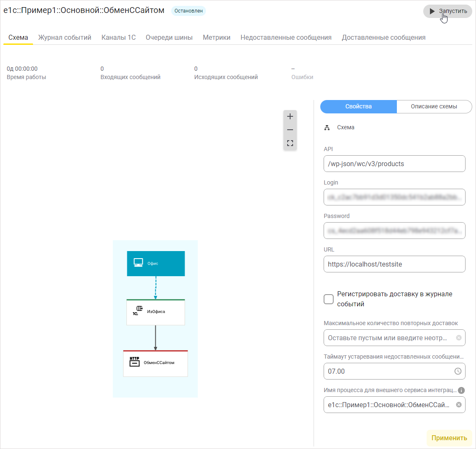Click the clock icon in timeout field
This screenshot has width=476, height=449.
458,371
